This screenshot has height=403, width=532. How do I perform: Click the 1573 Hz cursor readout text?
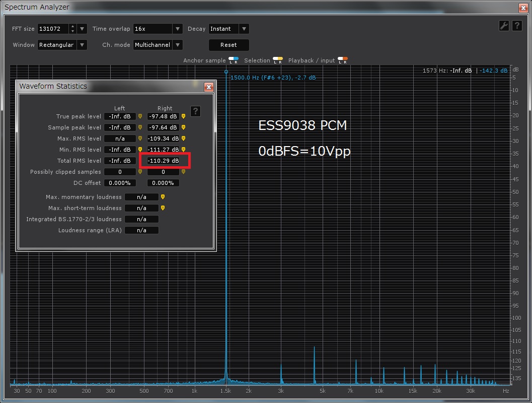point(465,71)
